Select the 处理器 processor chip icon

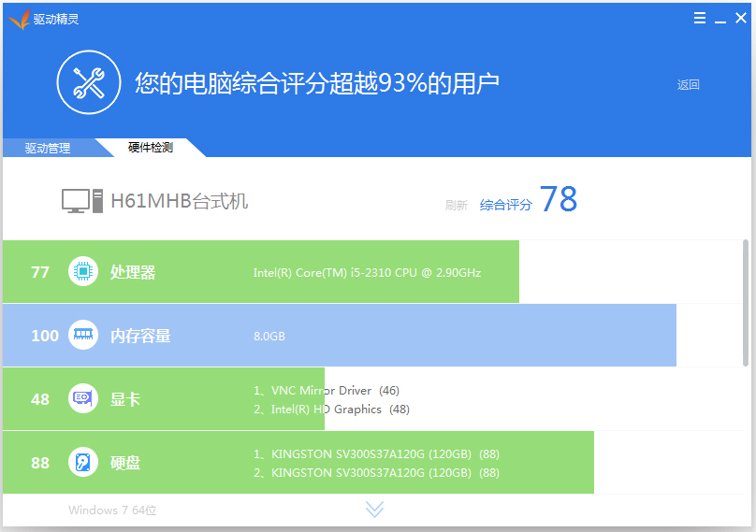83,272
